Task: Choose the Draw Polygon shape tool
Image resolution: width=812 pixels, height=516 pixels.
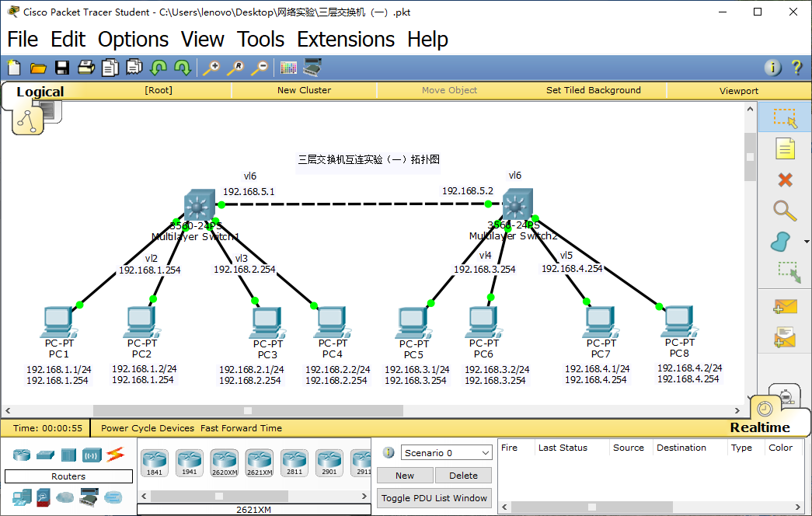Action: click(x=781, y=242)
